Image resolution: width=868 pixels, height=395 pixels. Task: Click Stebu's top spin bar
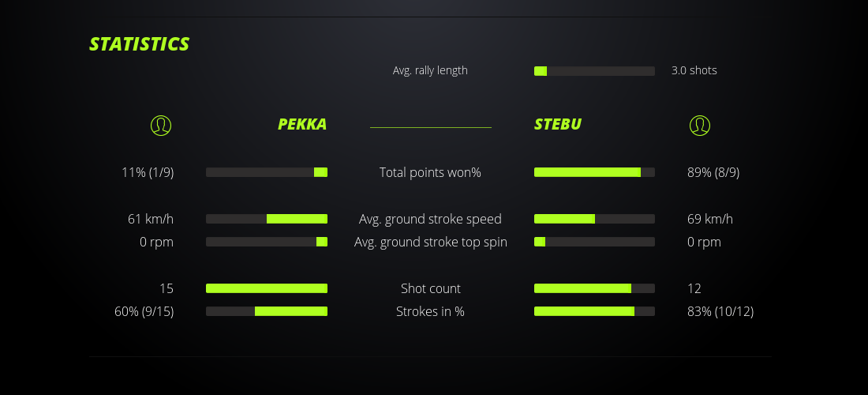594,242
